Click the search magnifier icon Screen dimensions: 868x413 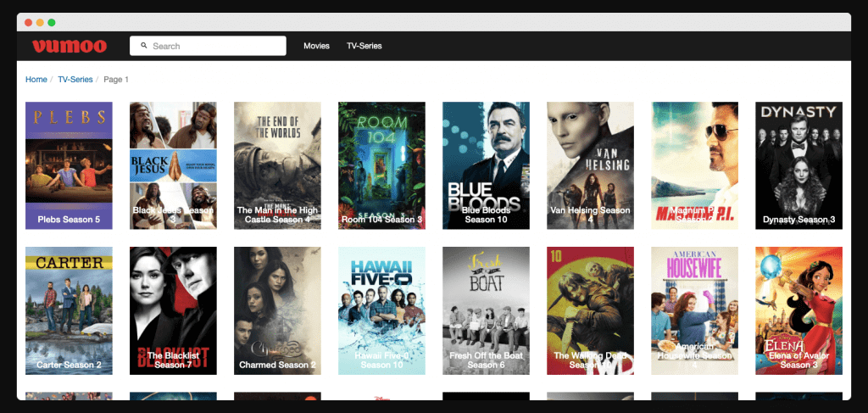[144, 46]
